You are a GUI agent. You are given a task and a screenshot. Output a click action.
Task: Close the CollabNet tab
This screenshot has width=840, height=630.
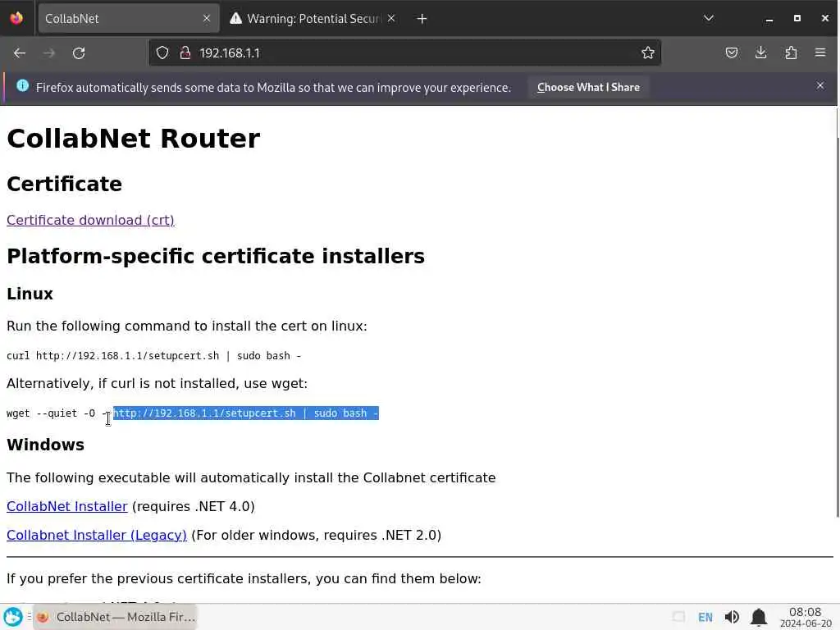click(207, 18)
